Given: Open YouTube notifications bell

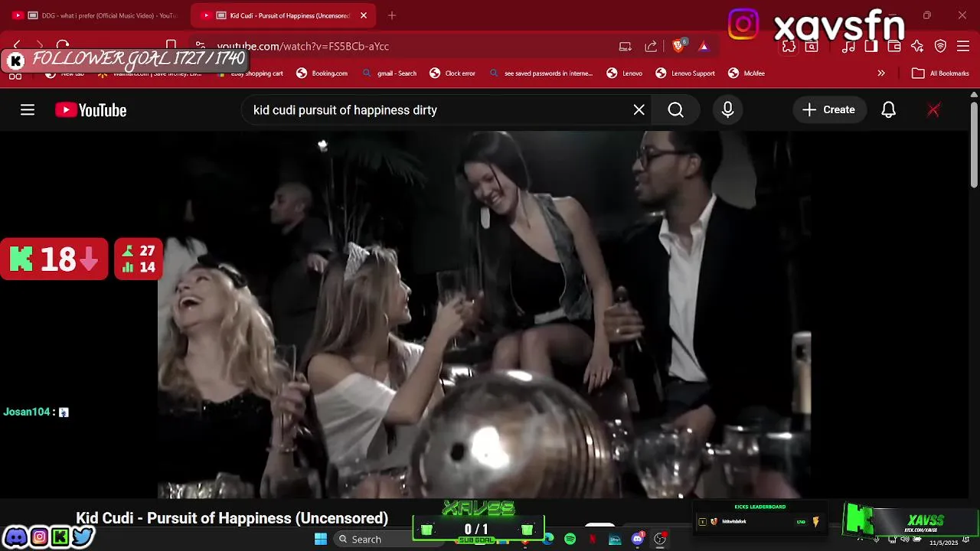Looking at the screenshot, I should click(x=888, y=110).
